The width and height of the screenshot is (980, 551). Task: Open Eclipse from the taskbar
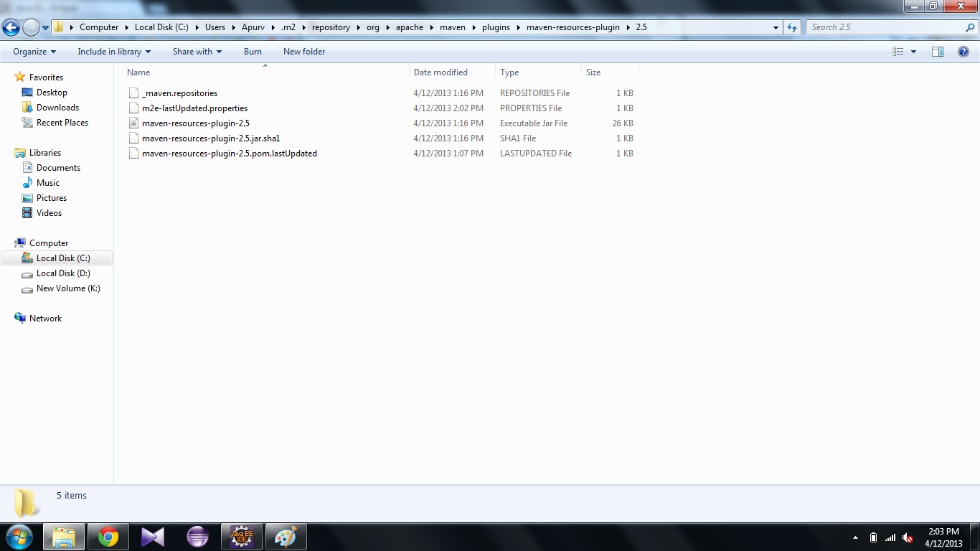[x=197, y=537]
